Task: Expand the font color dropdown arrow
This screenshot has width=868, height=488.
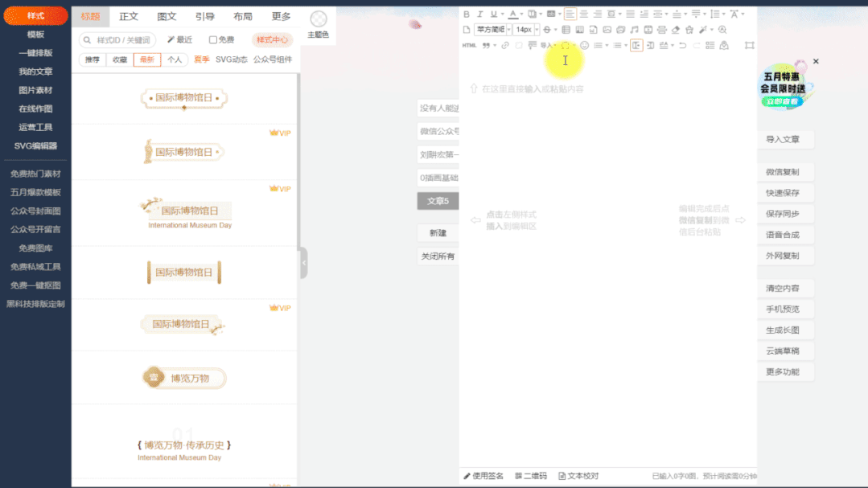Action: 521,14
